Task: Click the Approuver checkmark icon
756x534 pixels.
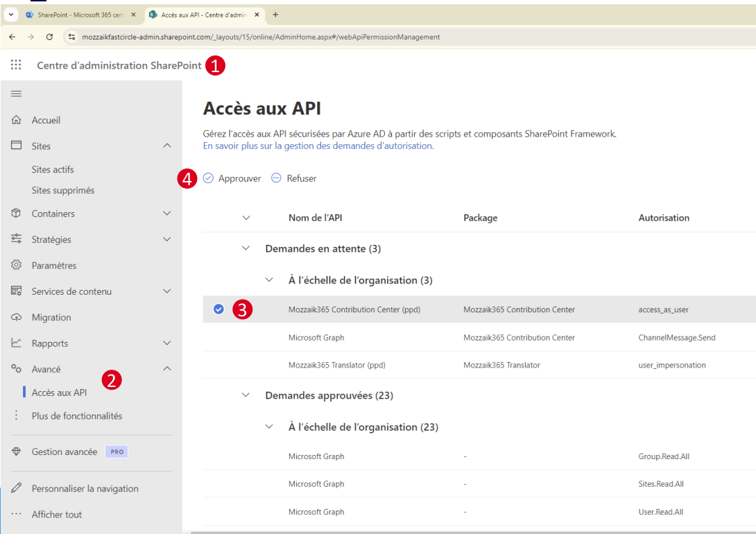Action: pos(208,178)
